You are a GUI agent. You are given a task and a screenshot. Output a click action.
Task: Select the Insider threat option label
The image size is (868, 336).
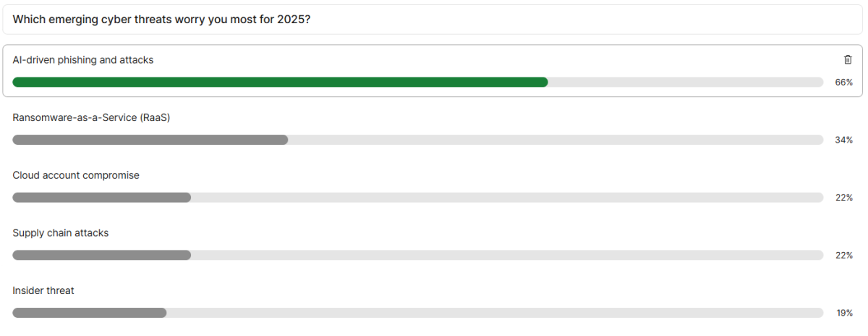tap(43, 290)
